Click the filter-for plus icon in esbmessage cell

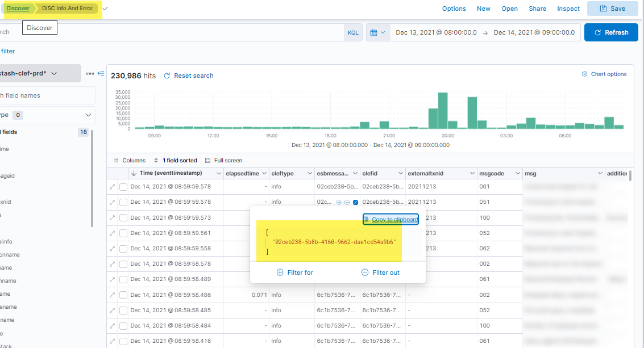[339, 202]
